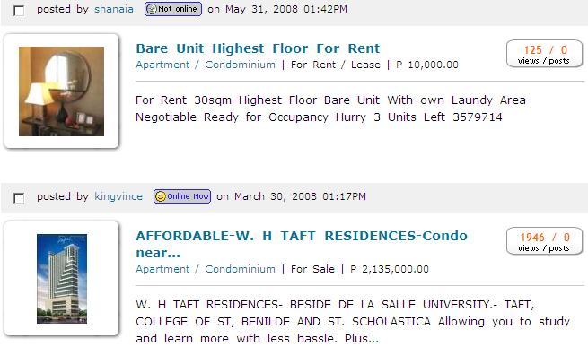This screenshot has width=588, height=364.
Task: Click the Online Now status badge
Action: 182,196
